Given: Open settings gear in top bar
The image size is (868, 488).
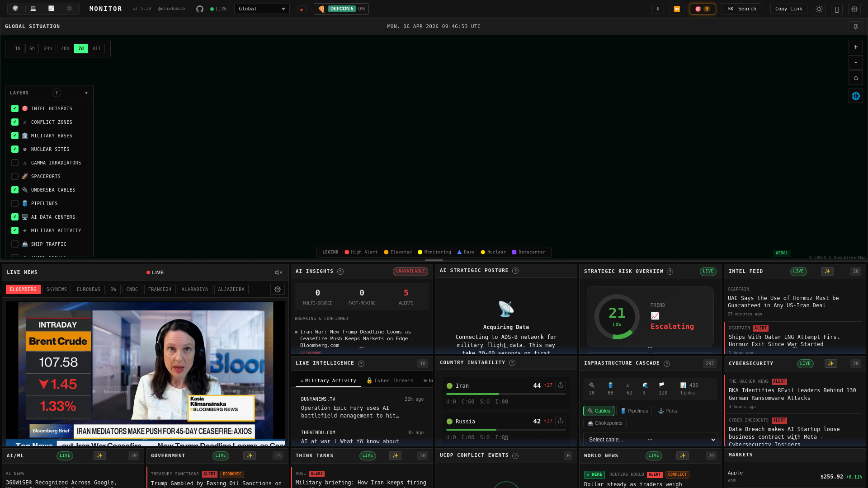Looking at the screenshot, I should pyautogui.click(x=854, y=9).
